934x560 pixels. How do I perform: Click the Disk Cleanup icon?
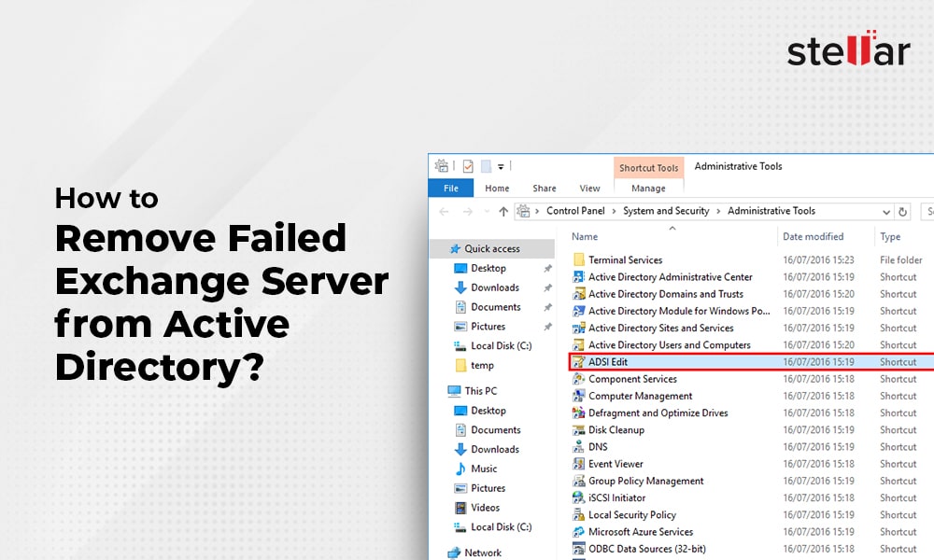(x=578, y=429)
